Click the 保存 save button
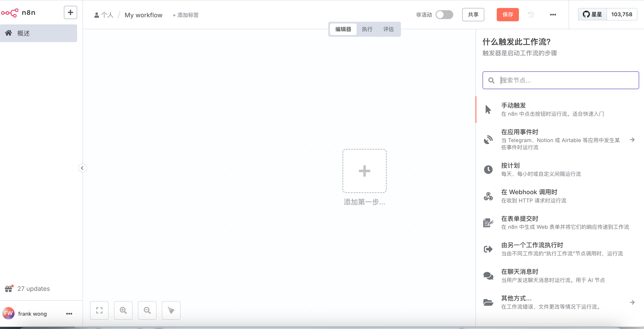The image size is (644, 329). click(x=508, y=15)
